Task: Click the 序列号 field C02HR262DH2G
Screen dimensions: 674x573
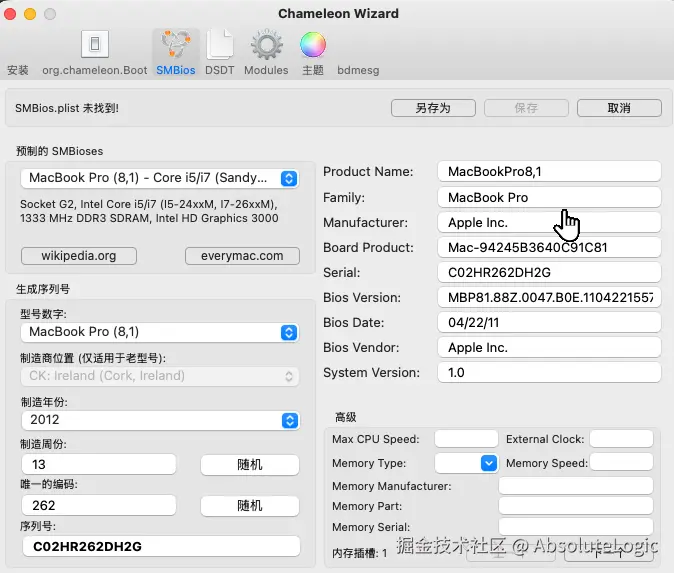Action: [x=161, y=546]
